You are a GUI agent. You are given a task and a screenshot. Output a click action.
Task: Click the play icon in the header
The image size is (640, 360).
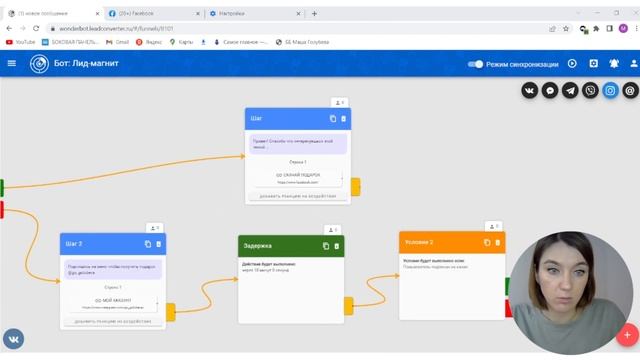(572, 63)
